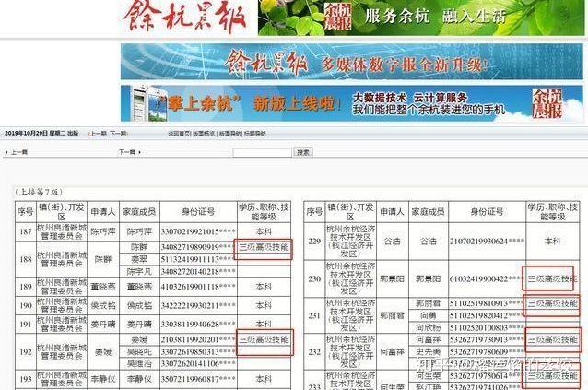
Task: Select ID number 51102519810913****
Action: coord(487,303)
